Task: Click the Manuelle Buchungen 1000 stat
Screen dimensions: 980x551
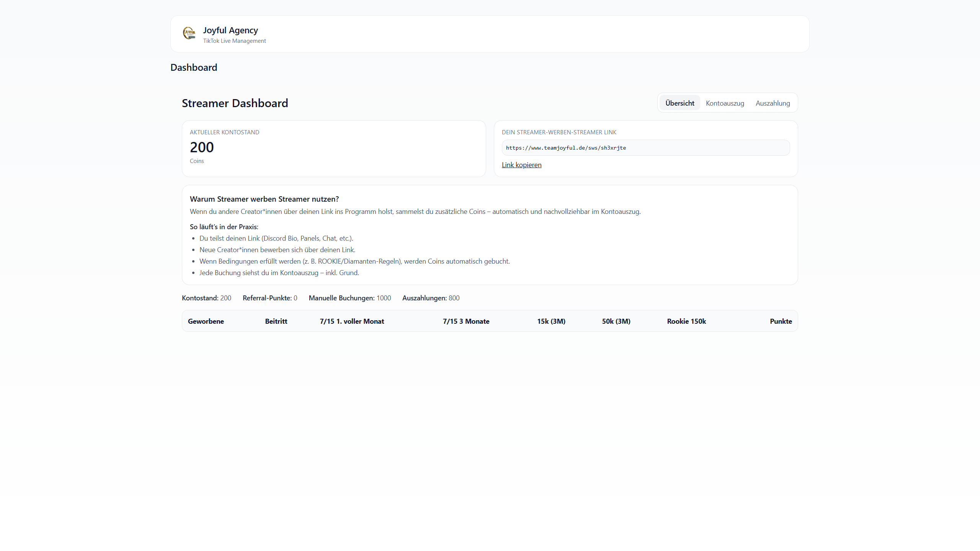Action: coord(350,298)
